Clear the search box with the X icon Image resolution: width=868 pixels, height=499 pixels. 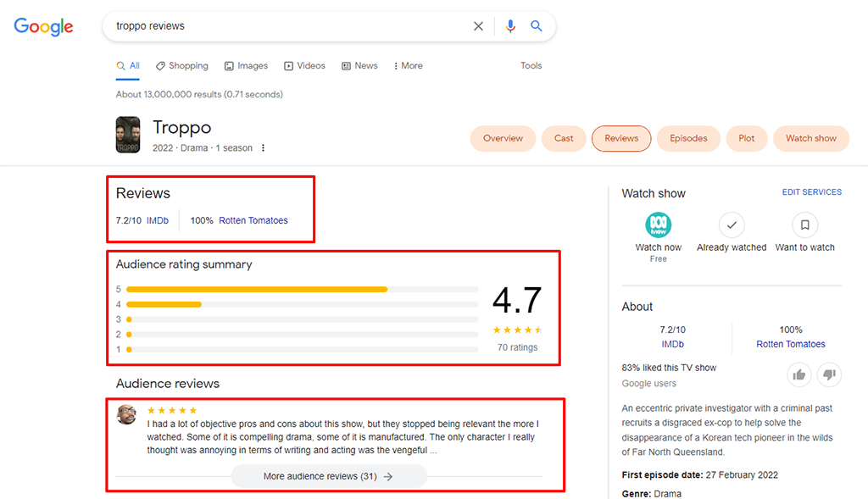click(x=478, y=26)
